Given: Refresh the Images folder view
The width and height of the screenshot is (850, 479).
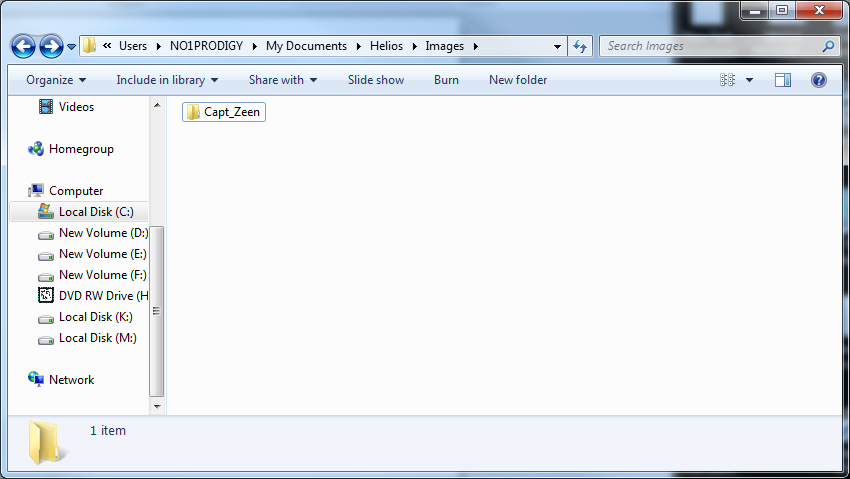Looking at the screenshot, I should coord(580,47).
